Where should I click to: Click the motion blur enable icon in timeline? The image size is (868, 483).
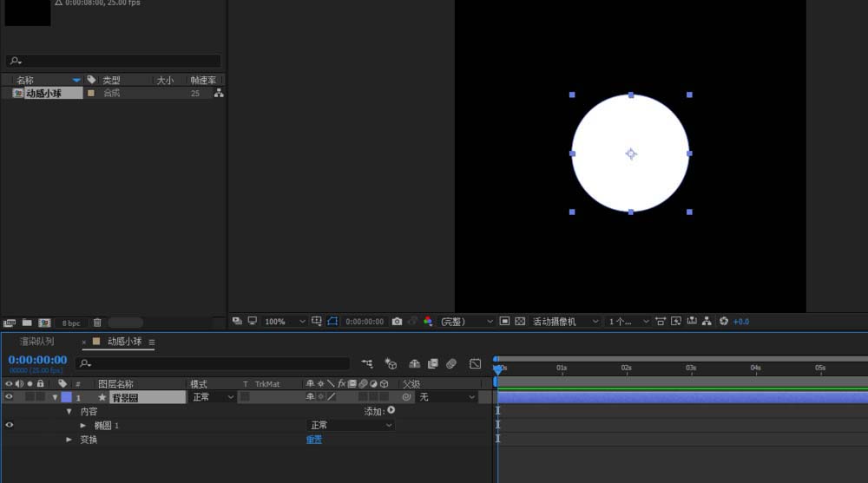tap(451, 364)
